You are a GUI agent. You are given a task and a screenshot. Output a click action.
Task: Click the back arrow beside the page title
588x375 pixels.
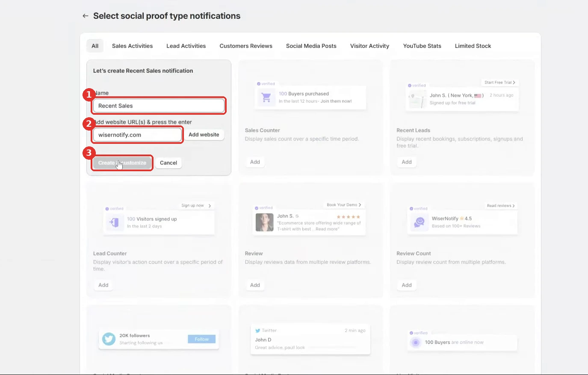tap(86, 16)
